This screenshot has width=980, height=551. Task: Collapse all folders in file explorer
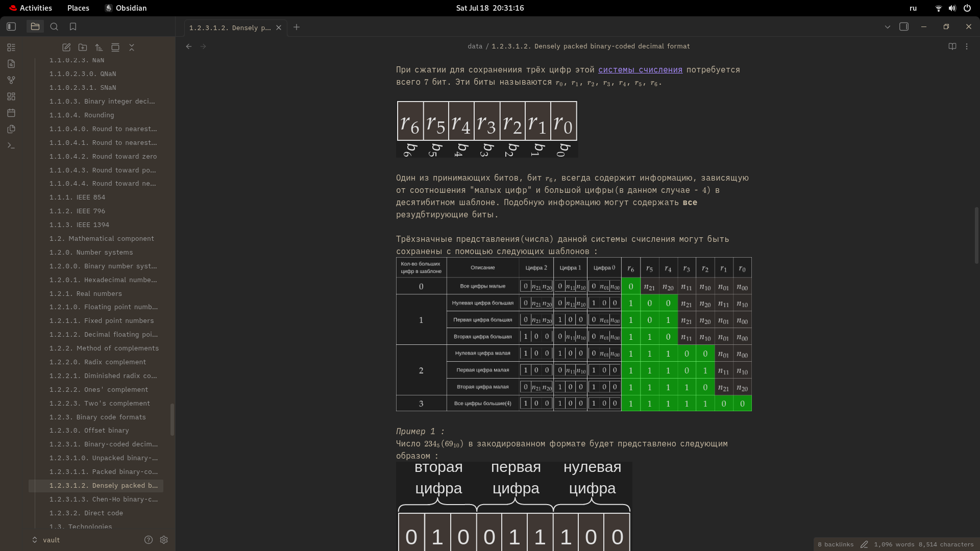132,47
